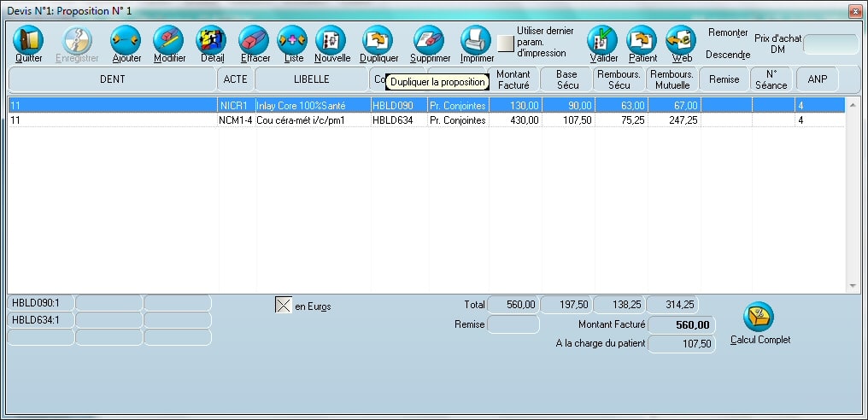Launch the Web icon
This screenshot has height=420, width=868.
tap(681, 40)
